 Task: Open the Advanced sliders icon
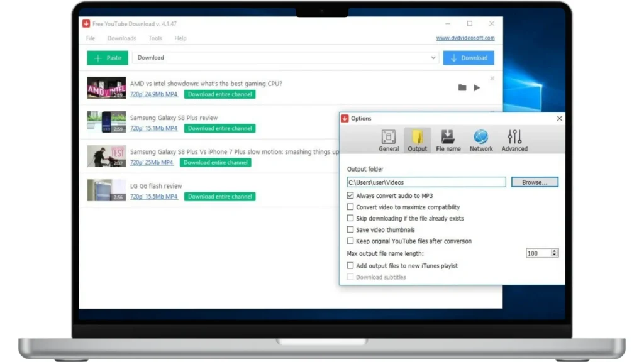(x=514, y=137)
